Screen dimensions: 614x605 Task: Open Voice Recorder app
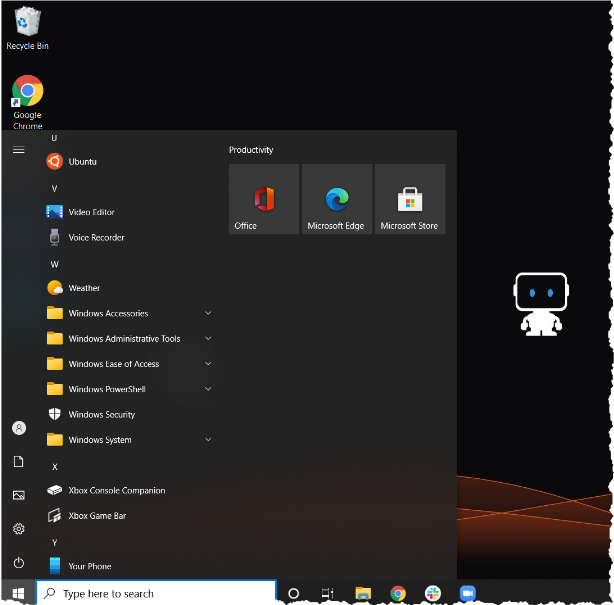96,238
